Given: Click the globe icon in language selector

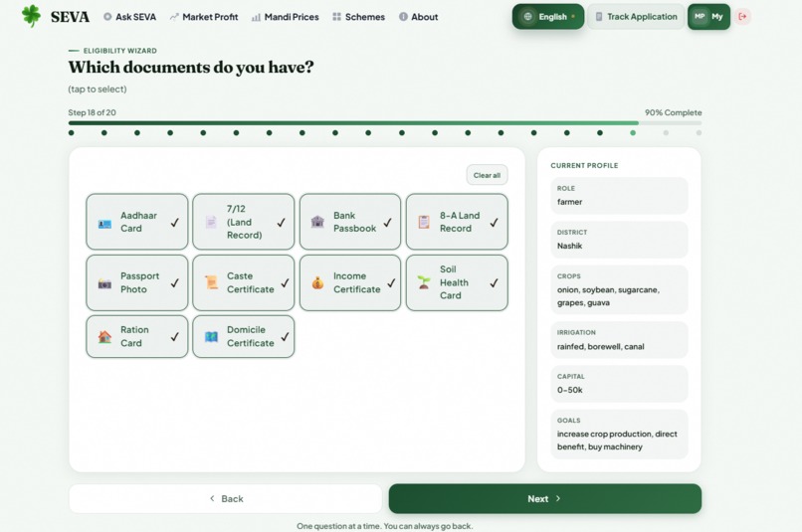Looking at the screenshot, I should click(x=527, y=17).
